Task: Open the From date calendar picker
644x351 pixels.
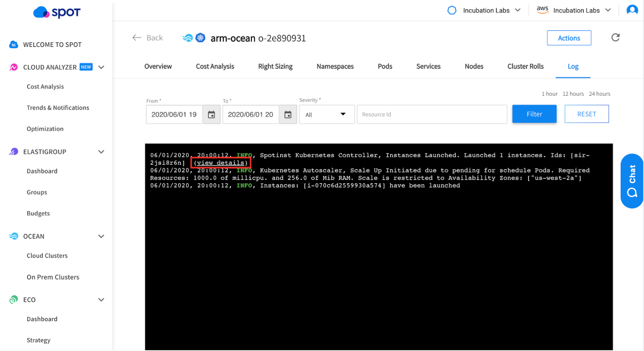Action: (212, 115)
